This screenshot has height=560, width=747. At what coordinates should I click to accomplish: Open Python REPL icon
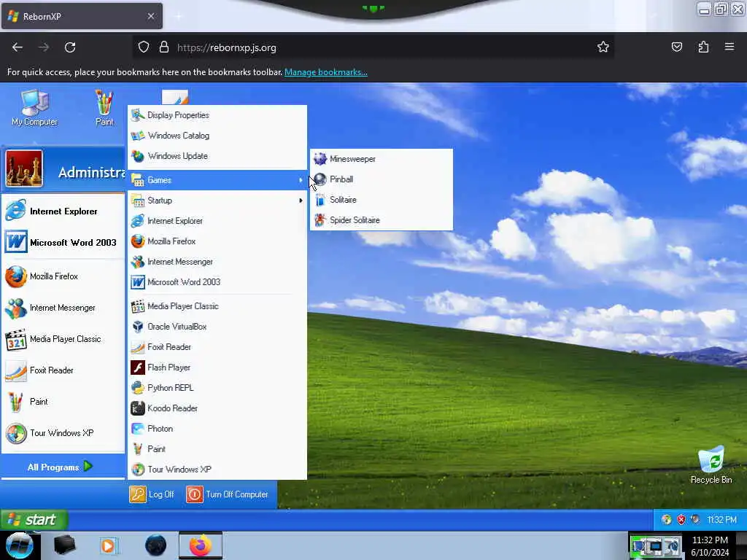tap(138, 388)
